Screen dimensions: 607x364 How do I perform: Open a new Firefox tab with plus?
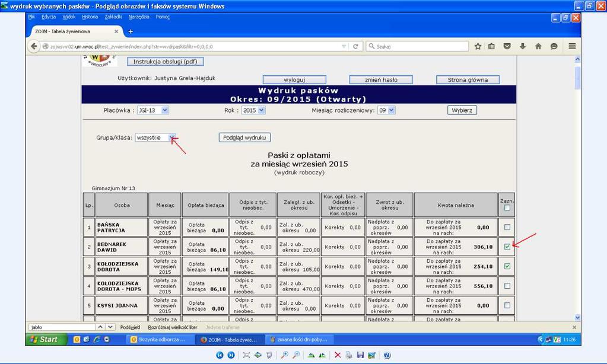pos(131,31)
